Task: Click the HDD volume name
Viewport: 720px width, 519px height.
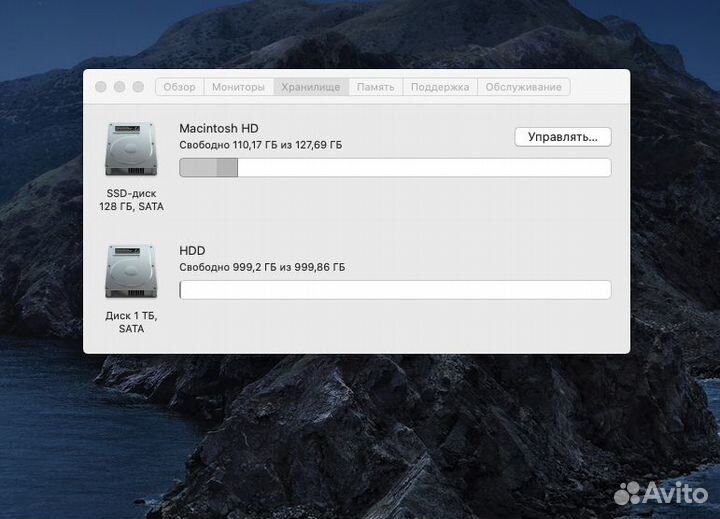Action: coord(192,250)
